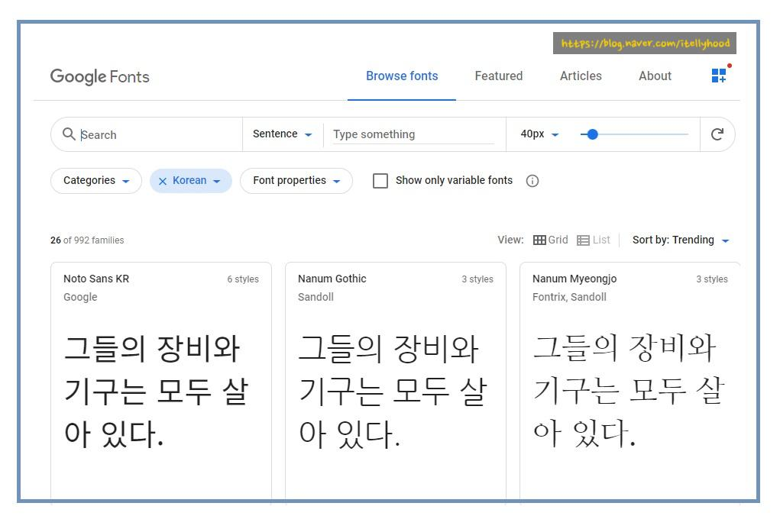Go to the Articles tab
The height and width of the screenshot is (532, 780).
coord(581,76)
